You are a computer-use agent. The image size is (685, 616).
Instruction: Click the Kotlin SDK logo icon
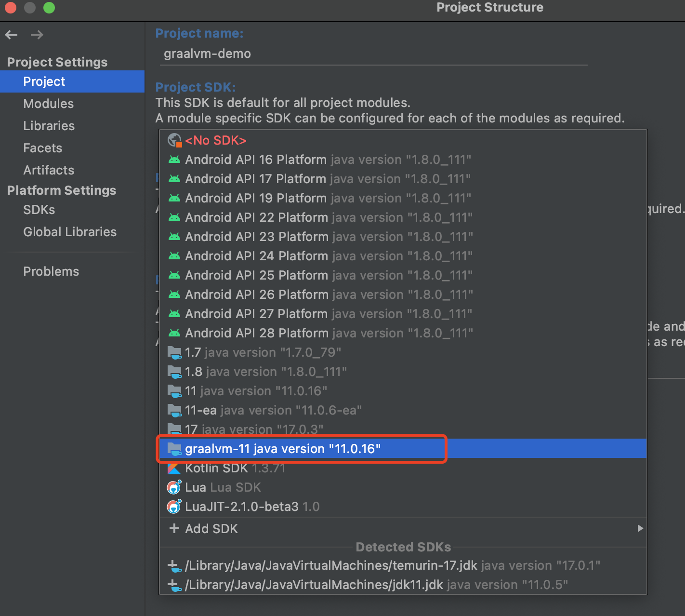pos(174,468)
